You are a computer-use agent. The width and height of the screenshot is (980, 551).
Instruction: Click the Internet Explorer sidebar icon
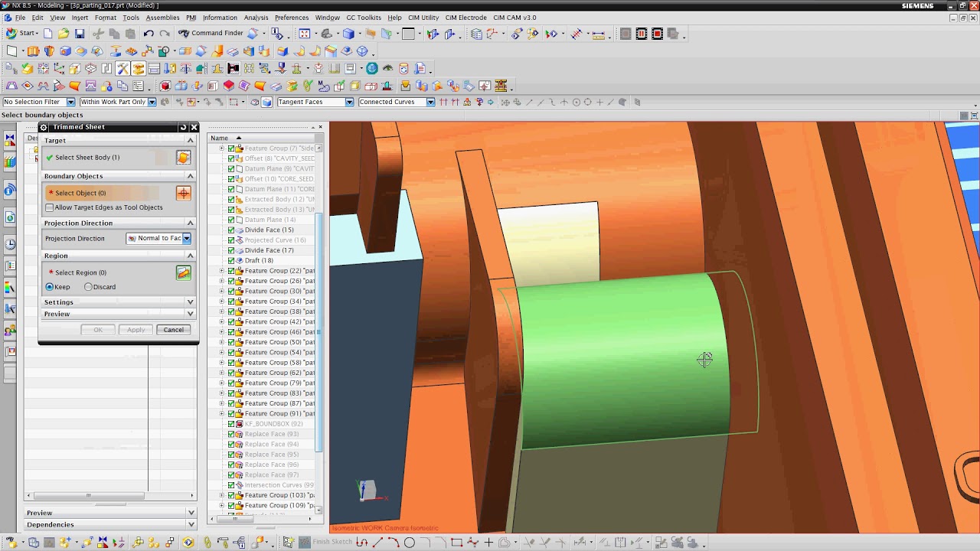[x=10, y=217]
